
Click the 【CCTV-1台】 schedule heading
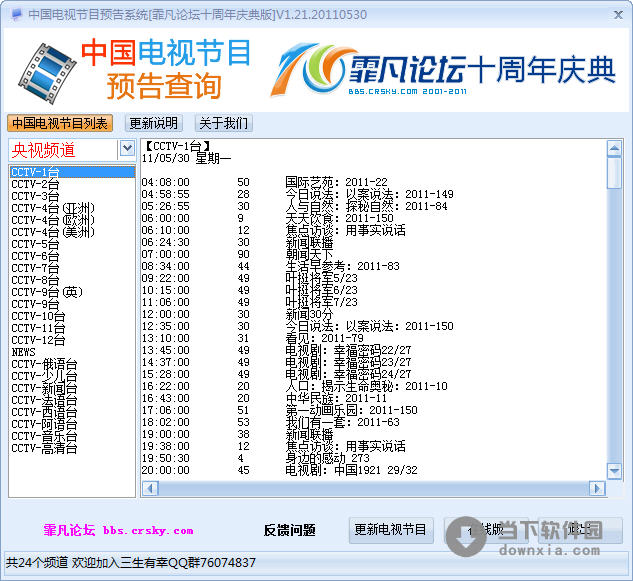[177, 146]
